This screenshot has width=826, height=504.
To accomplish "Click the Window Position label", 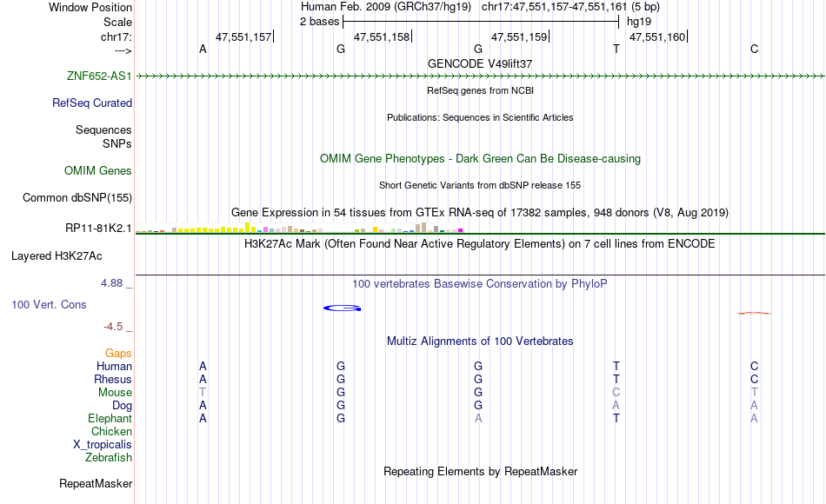I will coord(90,7).
